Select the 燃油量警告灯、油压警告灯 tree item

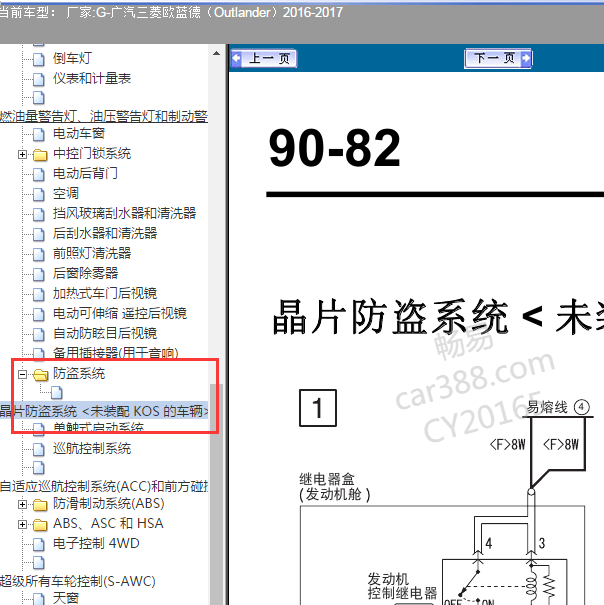click(103, 116)
